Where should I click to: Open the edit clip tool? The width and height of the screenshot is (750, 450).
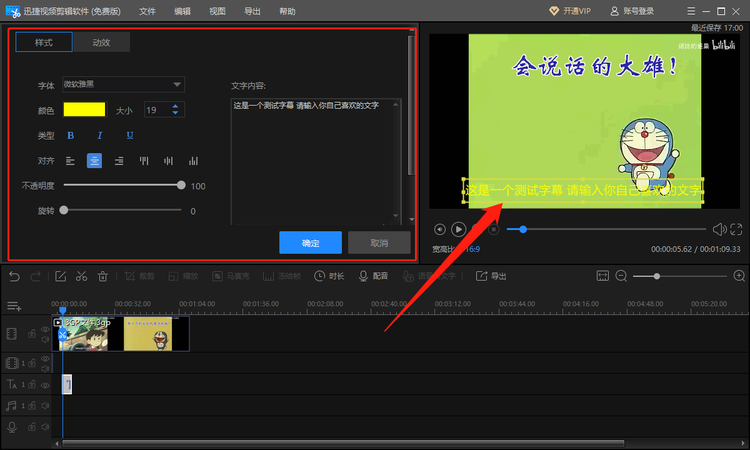click(x=60, y=276)
